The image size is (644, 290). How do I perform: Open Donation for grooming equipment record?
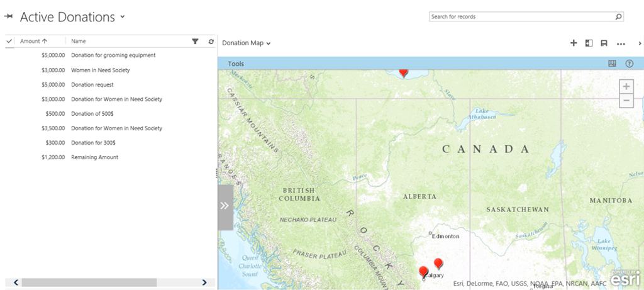pos(113,55)
